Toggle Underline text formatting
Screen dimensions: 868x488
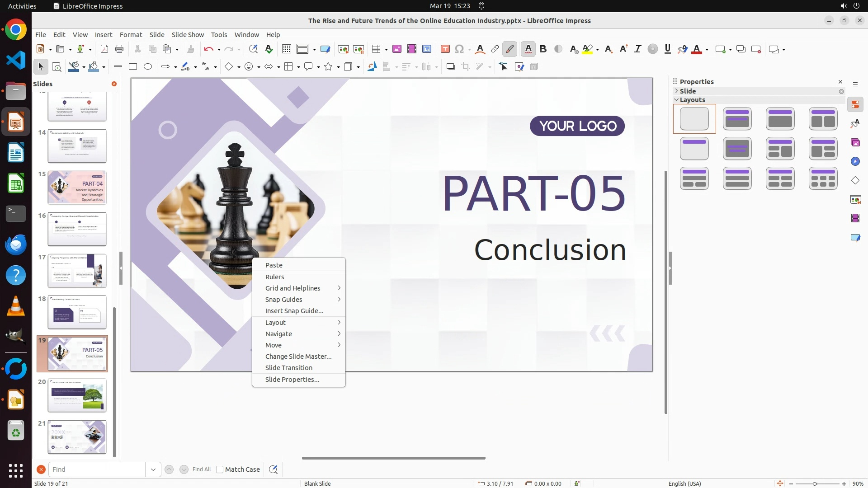coord(668,49)
